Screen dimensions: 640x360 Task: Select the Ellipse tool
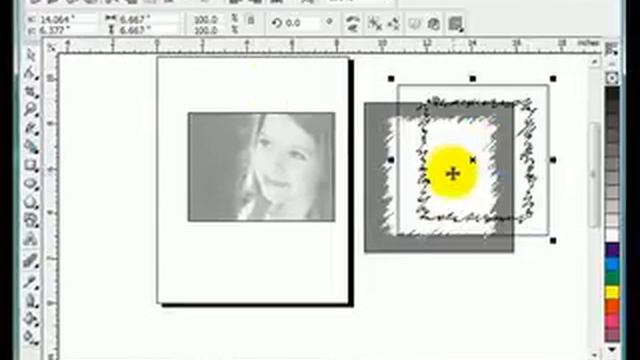click(x=31, y=184)
